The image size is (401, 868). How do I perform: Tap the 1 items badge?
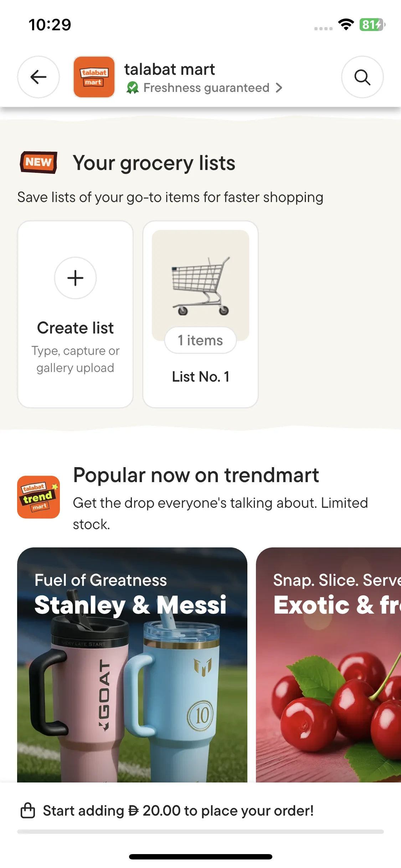pyautogui.click(x=200, y=340)
